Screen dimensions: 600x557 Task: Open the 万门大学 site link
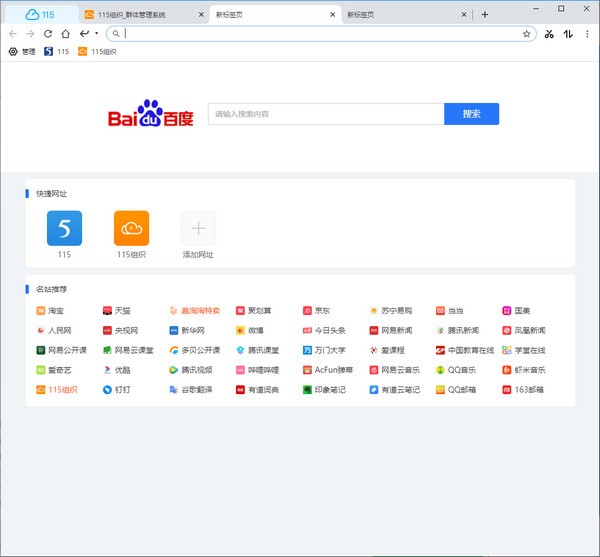[324, 350]
